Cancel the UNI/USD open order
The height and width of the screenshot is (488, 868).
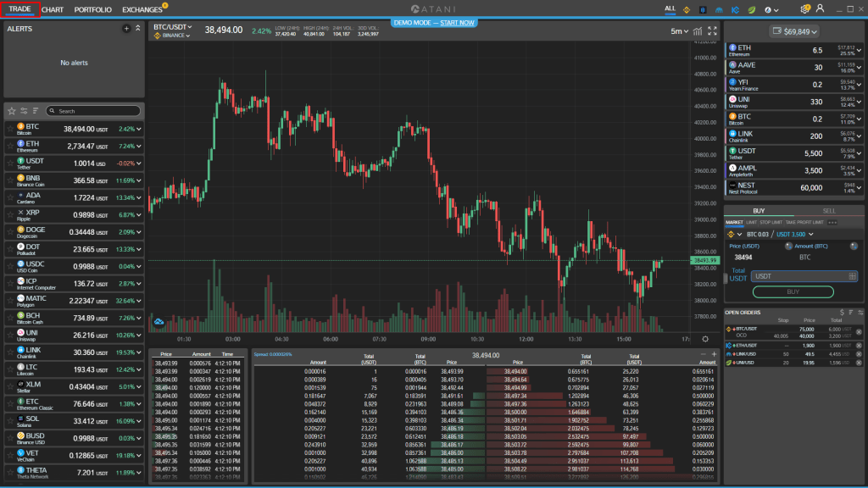coord(859,363)
